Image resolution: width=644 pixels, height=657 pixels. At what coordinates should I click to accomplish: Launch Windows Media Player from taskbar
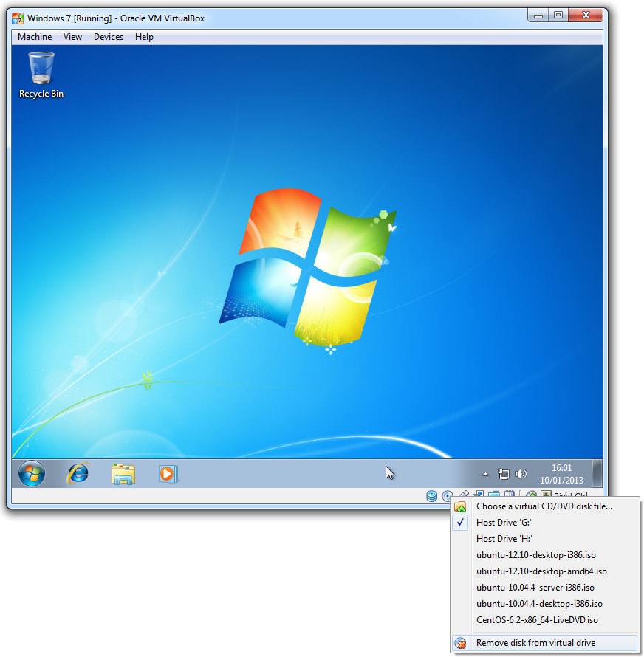[x=168, y=473]
